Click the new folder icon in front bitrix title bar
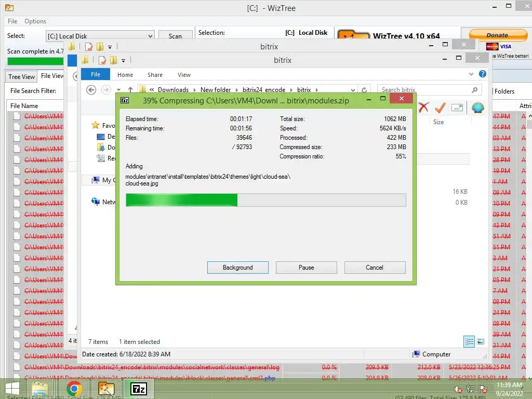The width and height of the screenshot is (532, 399). (113, 60)
